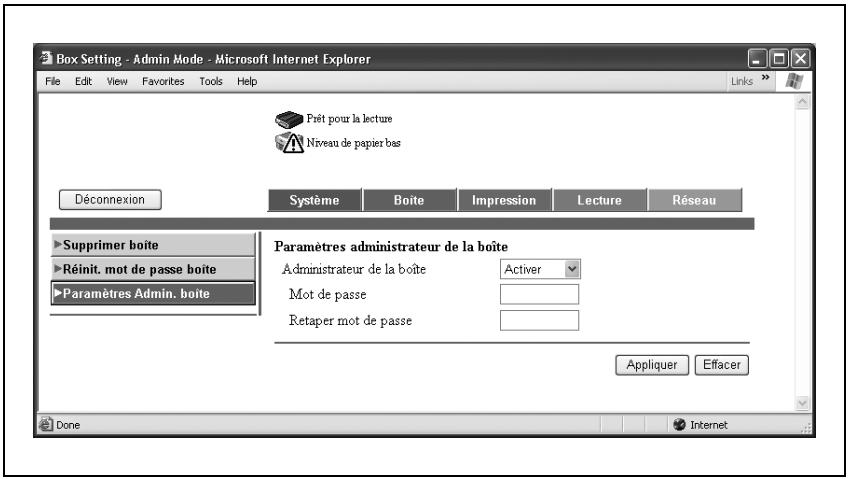Open the File menu
848x479 pixels.
tap(52, 81)
